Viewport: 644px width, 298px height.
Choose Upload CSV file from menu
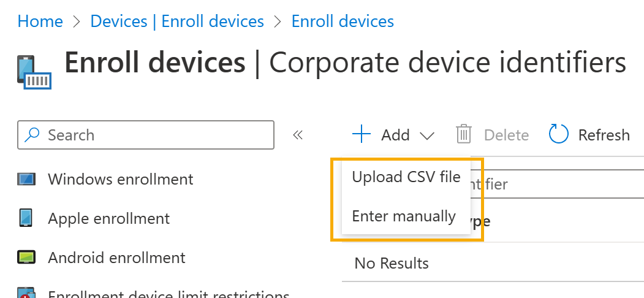tap(406, 177)
